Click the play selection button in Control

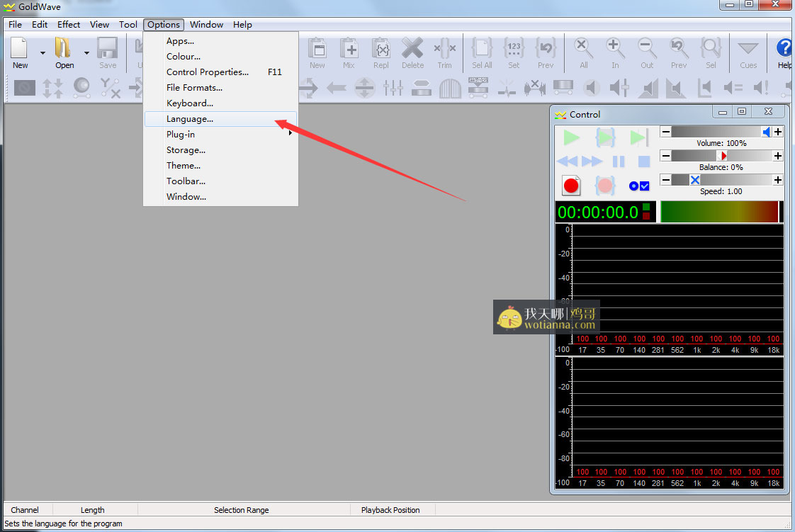[605, 137]
